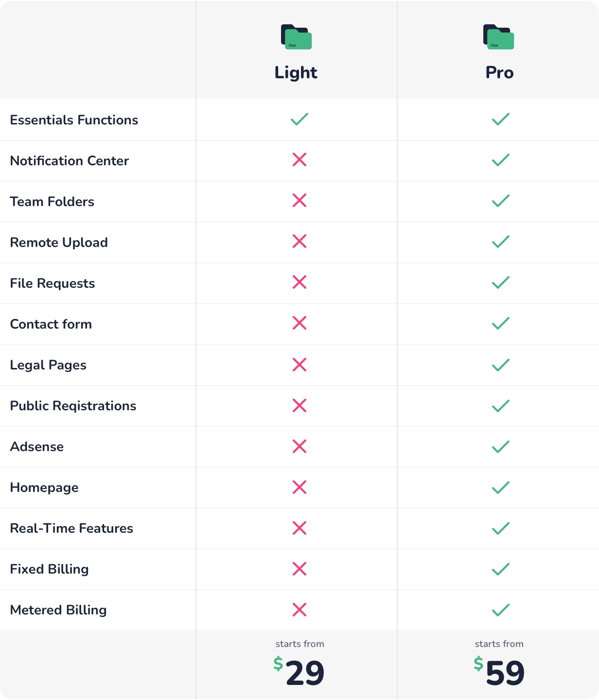The image size is (599, 700).
Task: Click the red X for Remote Upload
Action: click(299, 241)
